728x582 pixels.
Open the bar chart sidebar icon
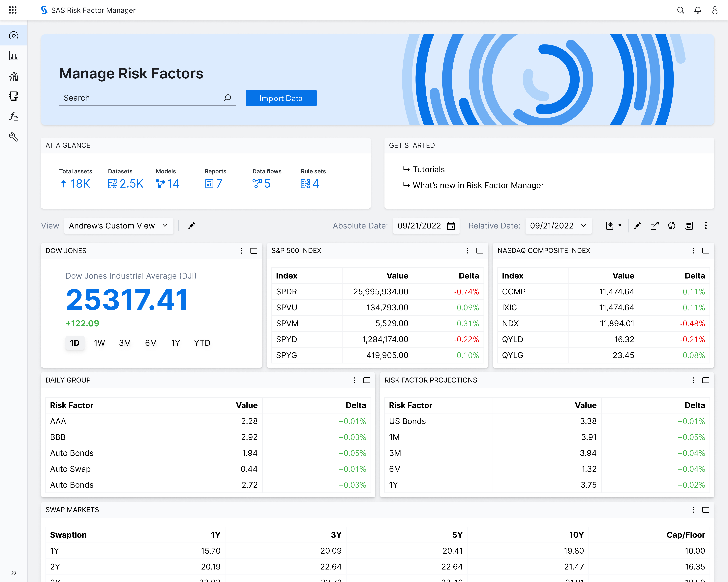click(x=14, y=56)
